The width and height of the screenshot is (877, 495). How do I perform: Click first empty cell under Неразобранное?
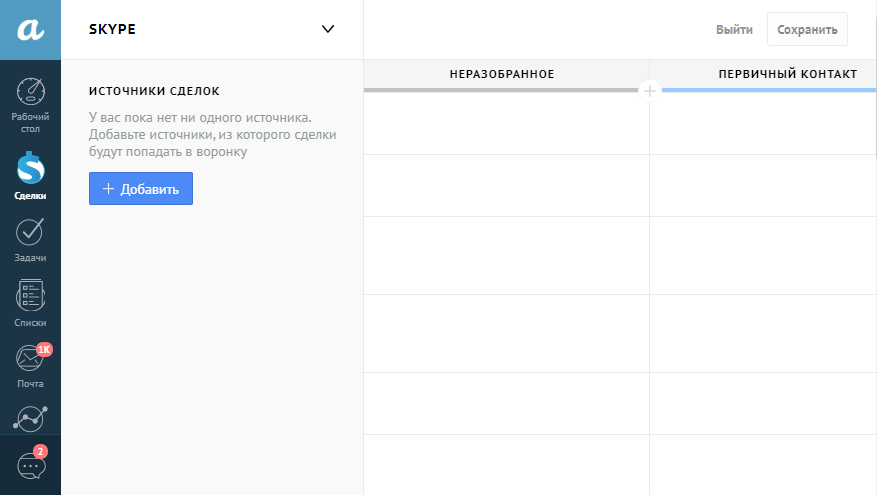[506, 124]
